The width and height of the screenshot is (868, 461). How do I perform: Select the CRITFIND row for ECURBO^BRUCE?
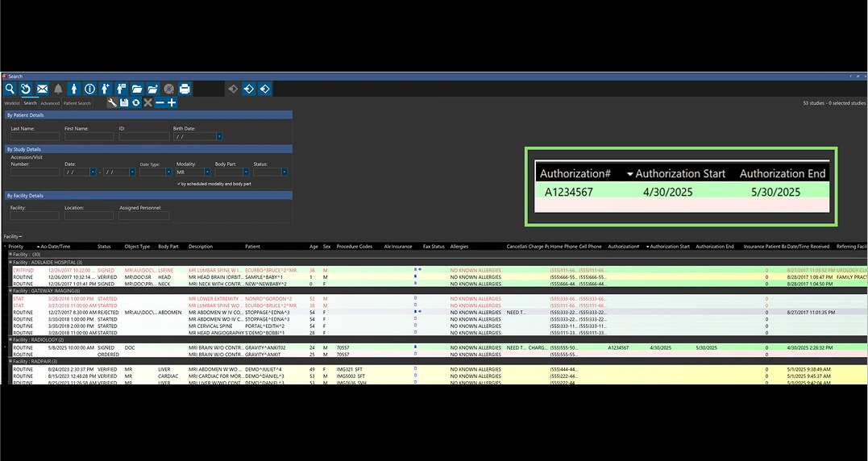[x=439, y=270]
